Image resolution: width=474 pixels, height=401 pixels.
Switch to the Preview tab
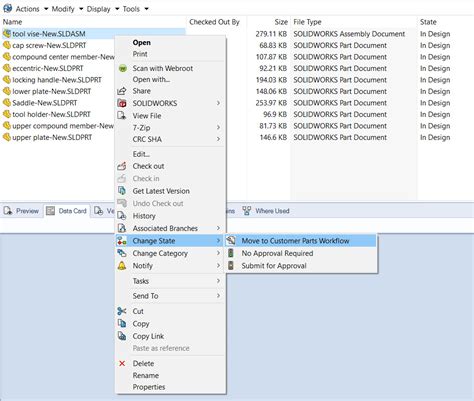coord(22,211)
